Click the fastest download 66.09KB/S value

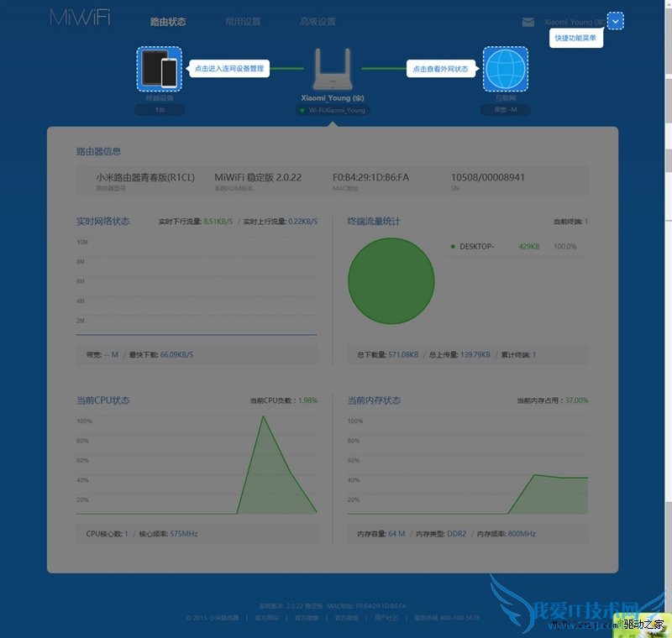pos(176,354)
